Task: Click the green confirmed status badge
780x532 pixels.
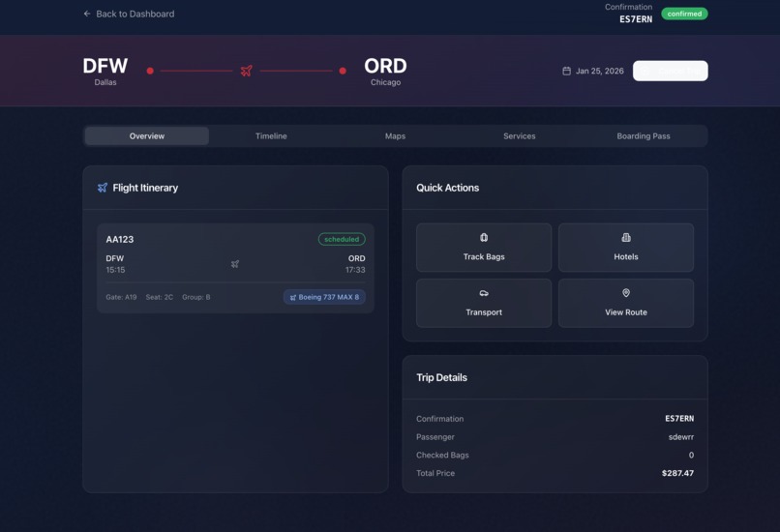Action: coord(684,14)
